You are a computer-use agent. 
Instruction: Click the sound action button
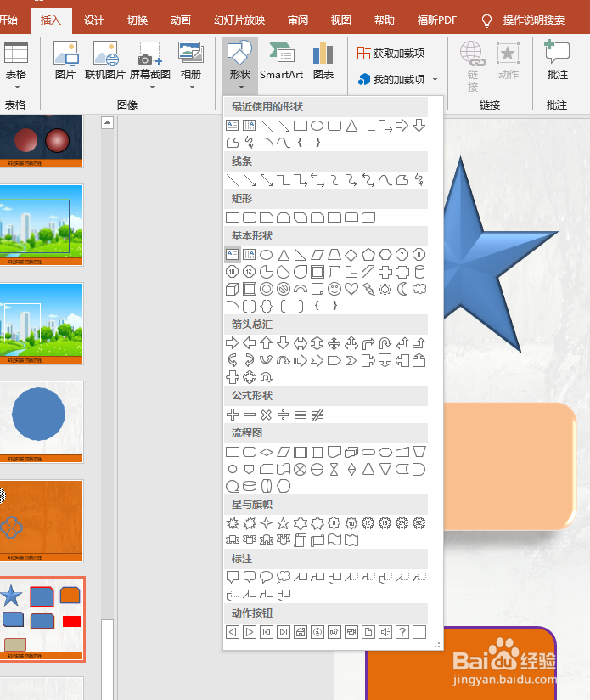pyautogui.click(x=385, y=632)
